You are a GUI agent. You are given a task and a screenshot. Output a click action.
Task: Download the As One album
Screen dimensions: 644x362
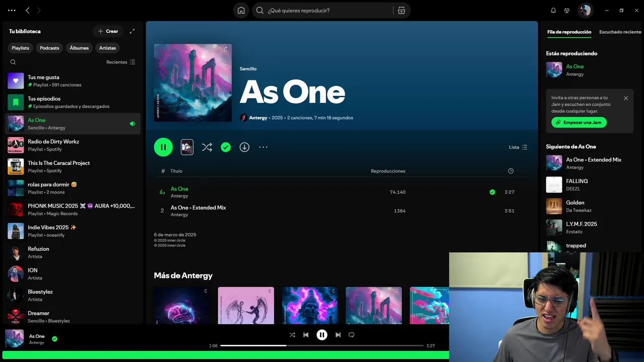245,147
